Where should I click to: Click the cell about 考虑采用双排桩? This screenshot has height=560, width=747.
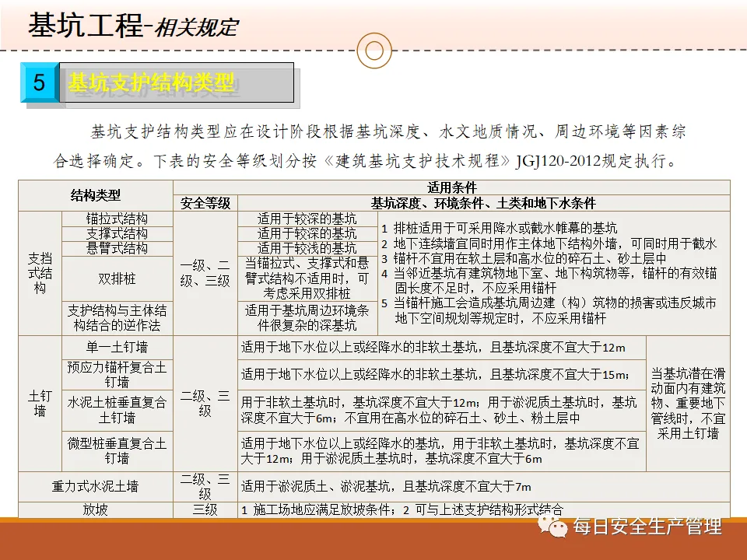click(x=307, y=278)
